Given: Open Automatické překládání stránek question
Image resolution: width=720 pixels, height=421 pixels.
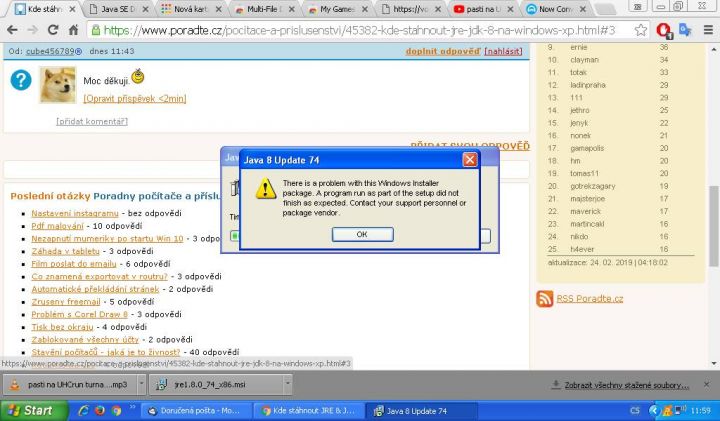Looking at the screenshot, I should tap(95, 289).
